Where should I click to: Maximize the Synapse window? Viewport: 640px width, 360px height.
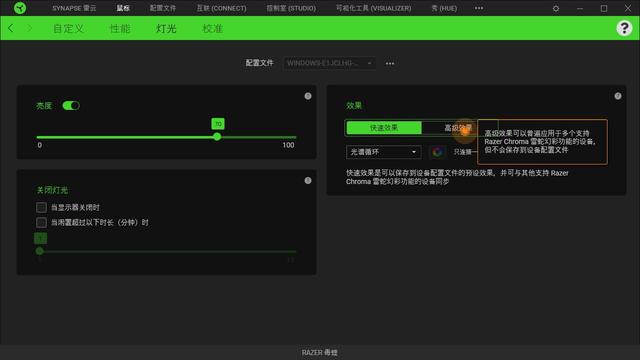click(x=604, y=8)
